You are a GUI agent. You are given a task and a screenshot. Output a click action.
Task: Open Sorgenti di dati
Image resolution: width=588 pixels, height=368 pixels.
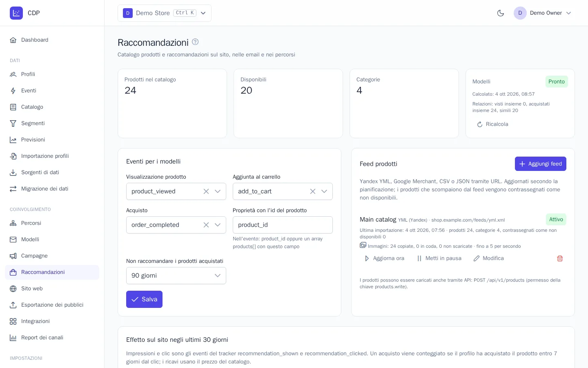click(x=52, y=173)
